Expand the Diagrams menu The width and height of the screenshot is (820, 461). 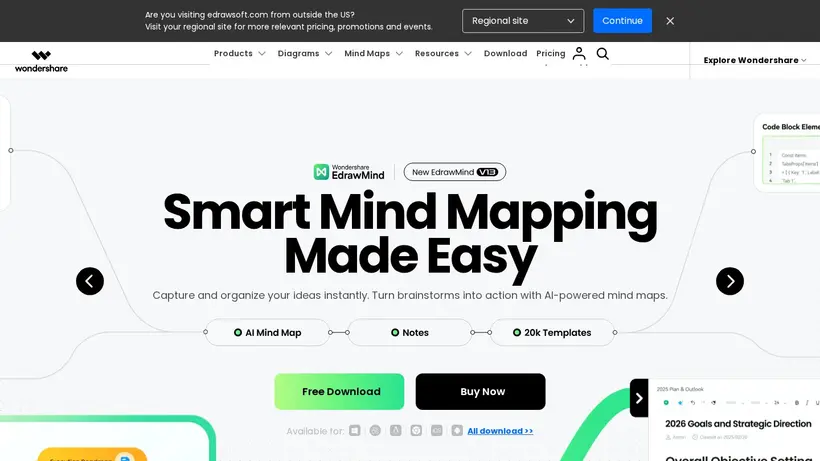pos(305,53)
